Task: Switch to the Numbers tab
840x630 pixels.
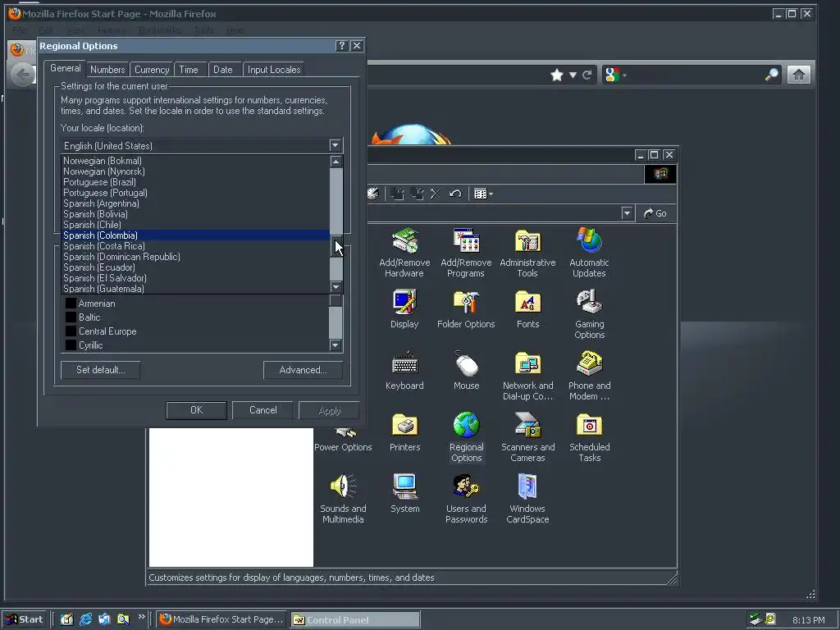Action: click(107, 70)
